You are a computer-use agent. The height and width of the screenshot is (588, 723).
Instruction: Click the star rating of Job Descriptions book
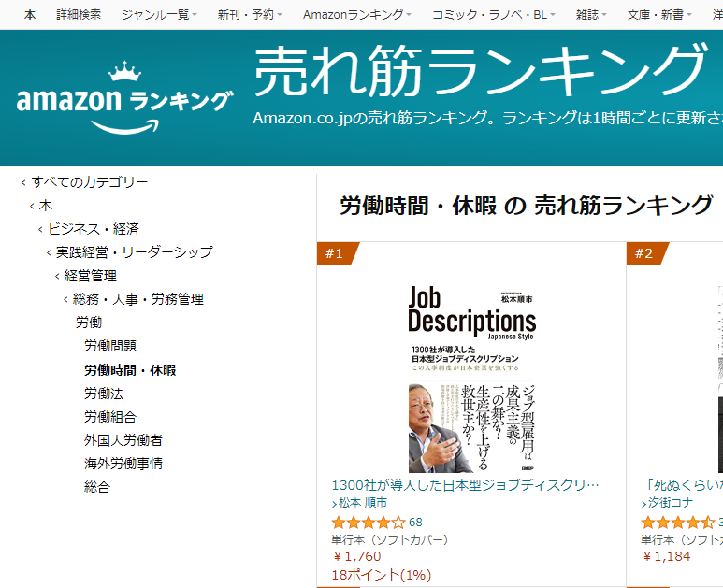[x=368, y=523]
